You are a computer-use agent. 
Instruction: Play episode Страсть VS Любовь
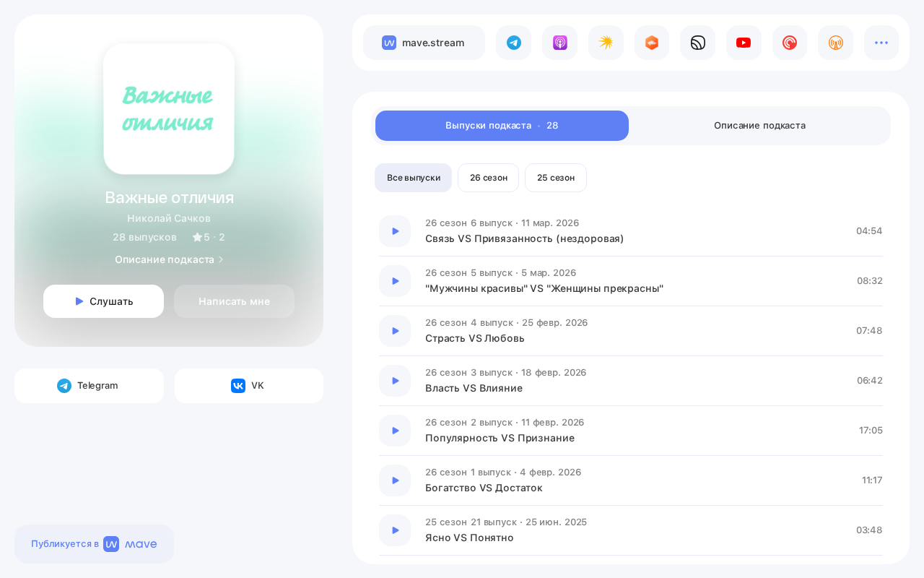(x=395, y=331)
